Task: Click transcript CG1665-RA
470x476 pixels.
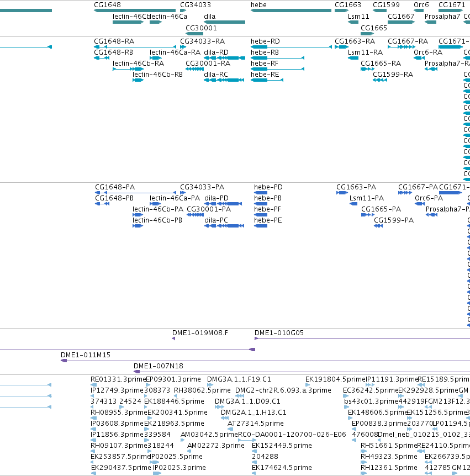Action: [381, 63]
